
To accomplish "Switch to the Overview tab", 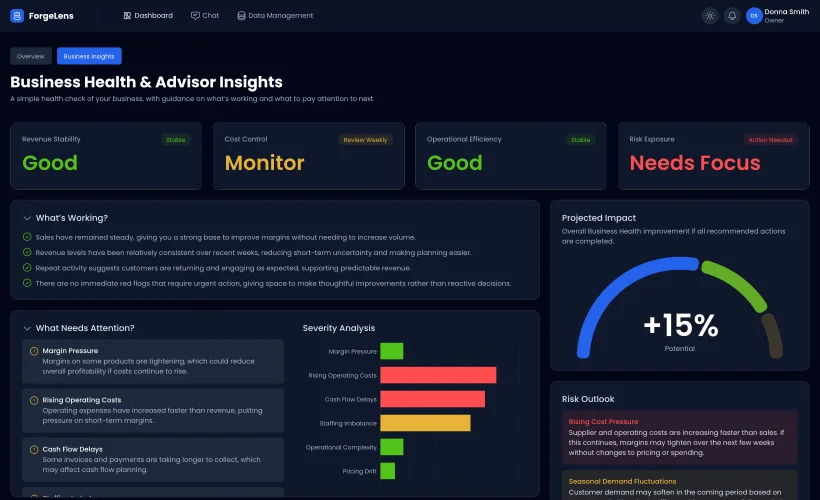I will [31, 56].
